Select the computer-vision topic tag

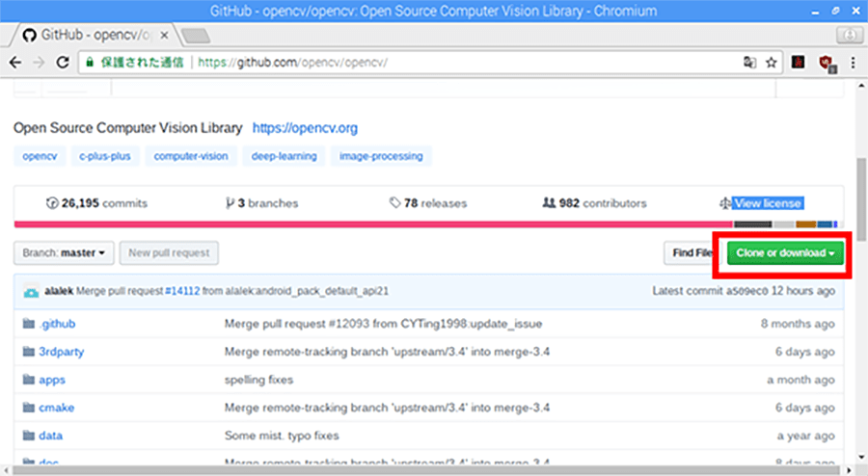coord(191,156)
